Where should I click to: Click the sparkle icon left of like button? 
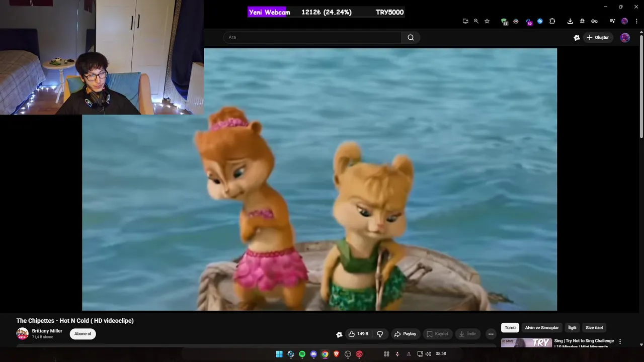point(339,334)
